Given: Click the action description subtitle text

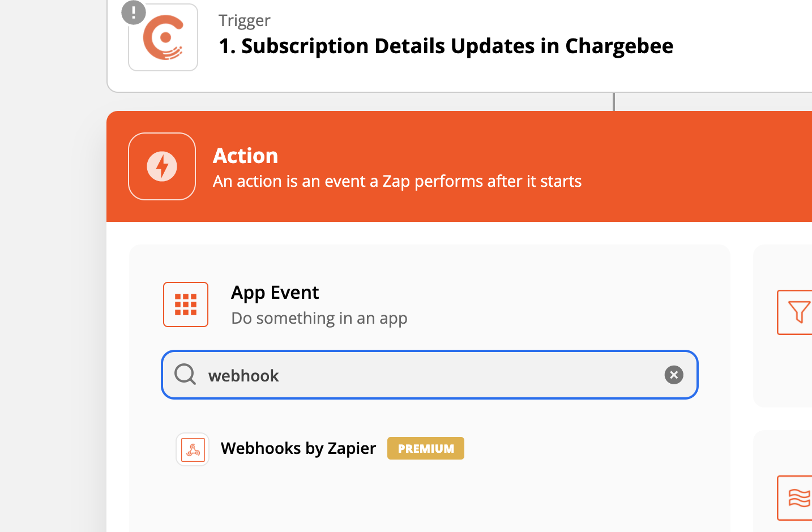Looking at the screenshot, I should pyautogui.click(x=397, y=181).
